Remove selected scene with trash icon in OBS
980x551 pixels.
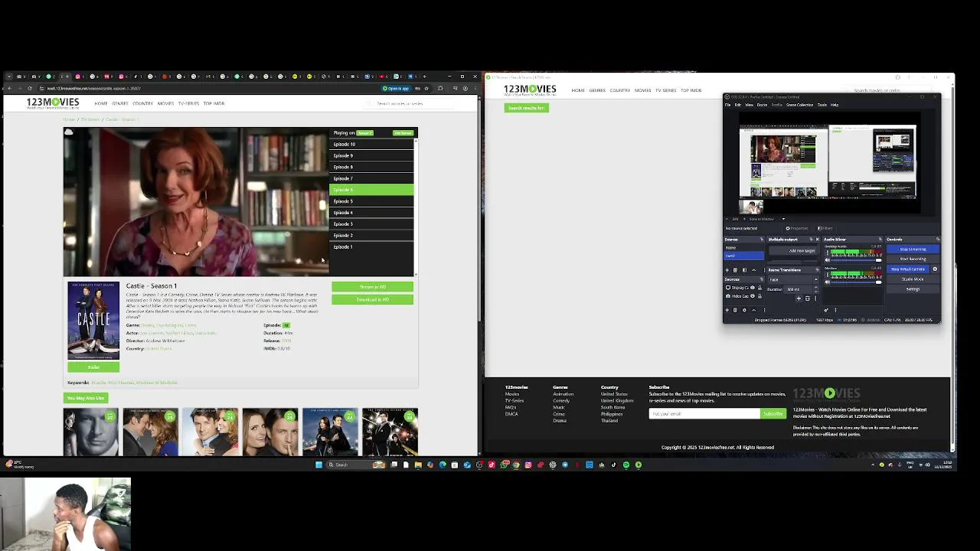pos(735,270)
